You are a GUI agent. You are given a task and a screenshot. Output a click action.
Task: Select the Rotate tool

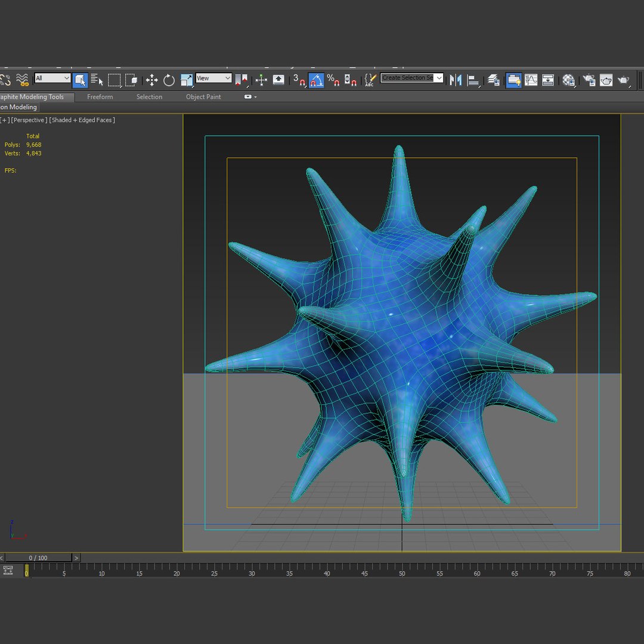coord(169,80)
